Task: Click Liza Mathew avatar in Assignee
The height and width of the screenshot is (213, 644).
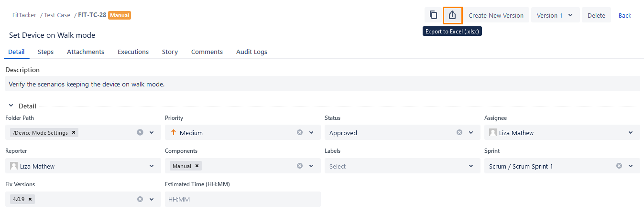Action: click(493, 133)
